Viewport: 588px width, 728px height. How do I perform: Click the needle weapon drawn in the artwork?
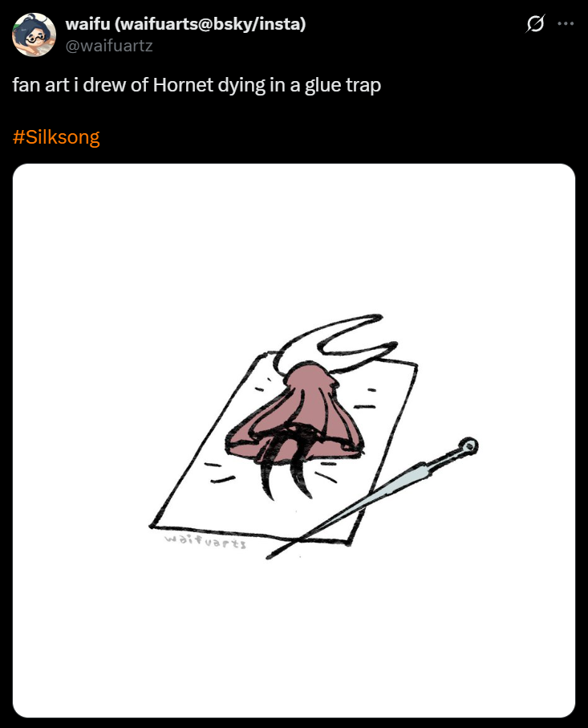tap(372, 498)
